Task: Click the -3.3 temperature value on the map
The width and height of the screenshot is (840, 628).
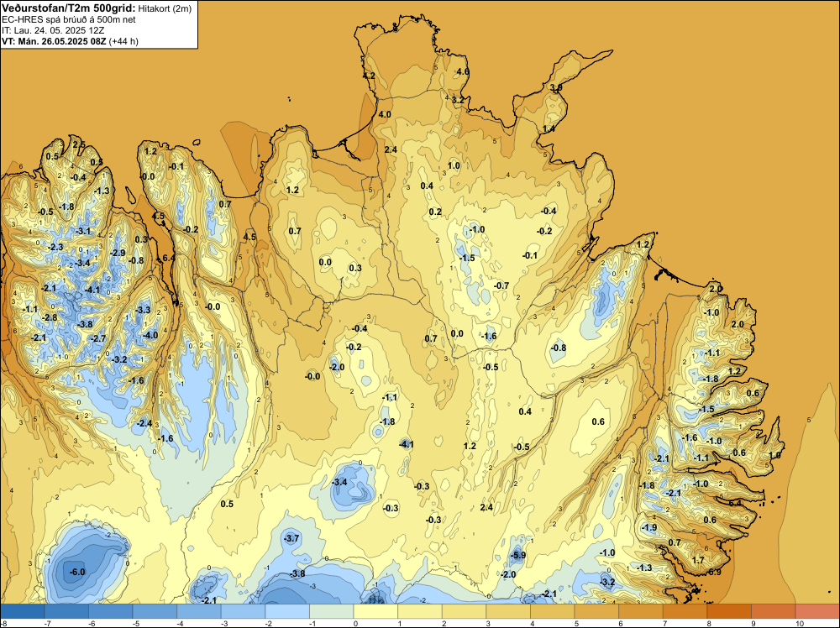Action: click(x=143, y=310)
